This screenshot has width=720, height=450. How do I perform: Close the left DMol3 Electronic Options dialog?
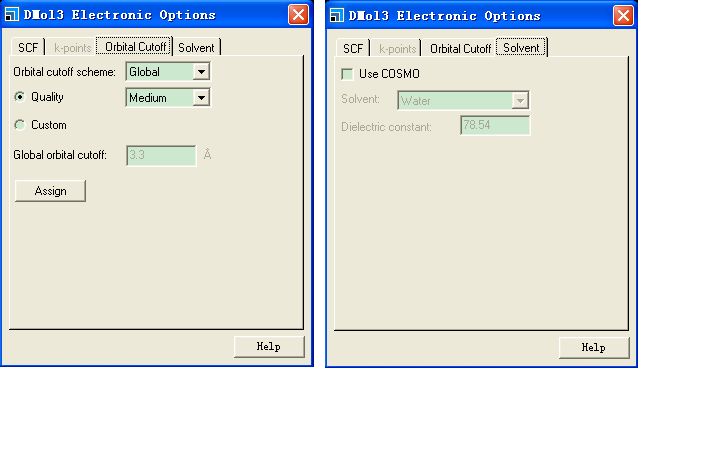coord(298,15)
